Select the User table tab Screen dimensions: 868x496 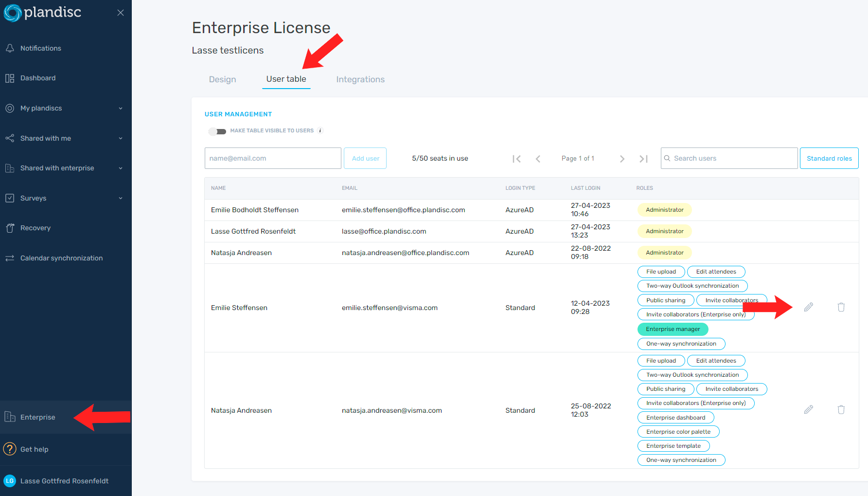tap(286, 79)
